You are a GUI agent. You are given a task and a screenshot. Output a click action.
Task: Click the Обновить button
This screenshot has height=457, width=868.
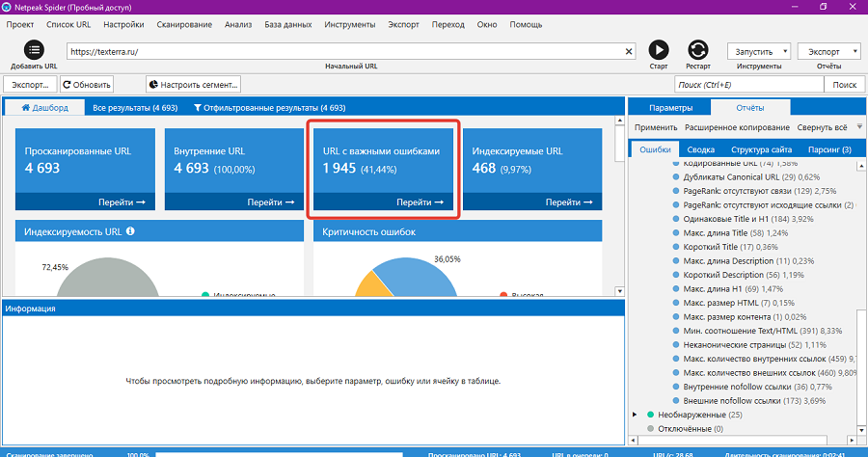tap(87, 85)
